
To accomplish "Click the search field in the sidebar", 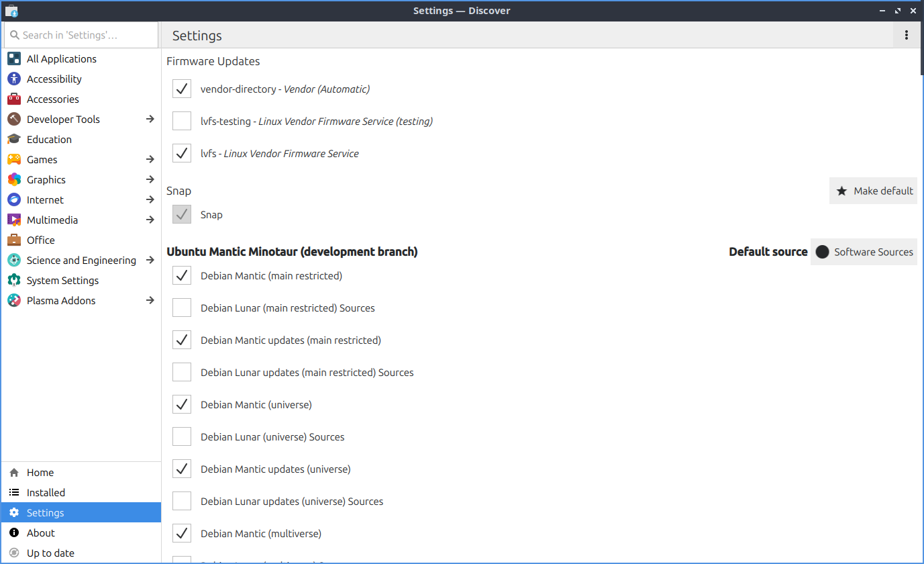I will 81,35.
